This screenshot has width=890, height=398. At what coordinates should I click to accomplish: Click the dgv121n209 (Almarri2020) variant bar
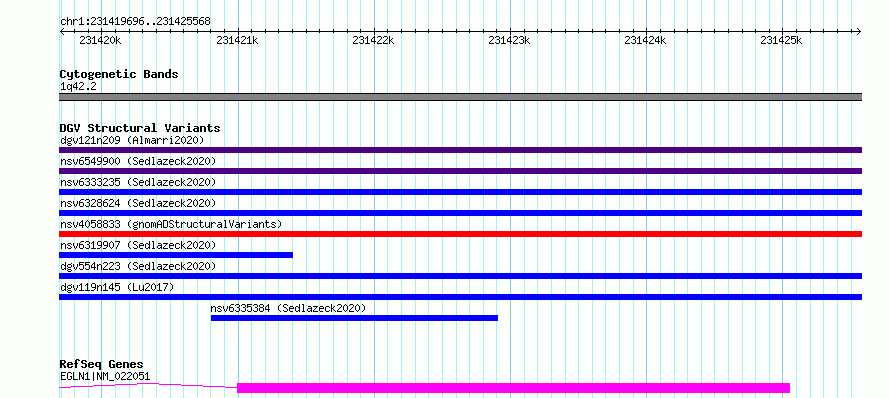460,150
